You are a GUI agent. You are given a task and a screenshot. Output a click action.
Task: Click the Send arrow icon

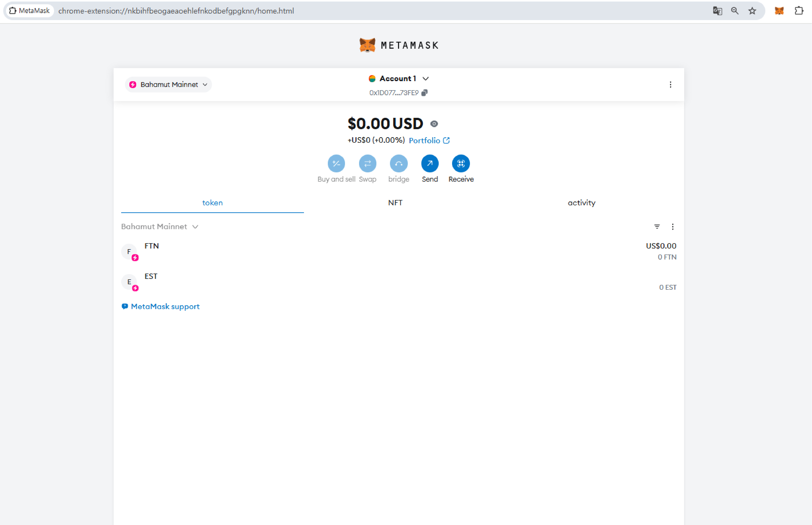(x=430, y=164)
